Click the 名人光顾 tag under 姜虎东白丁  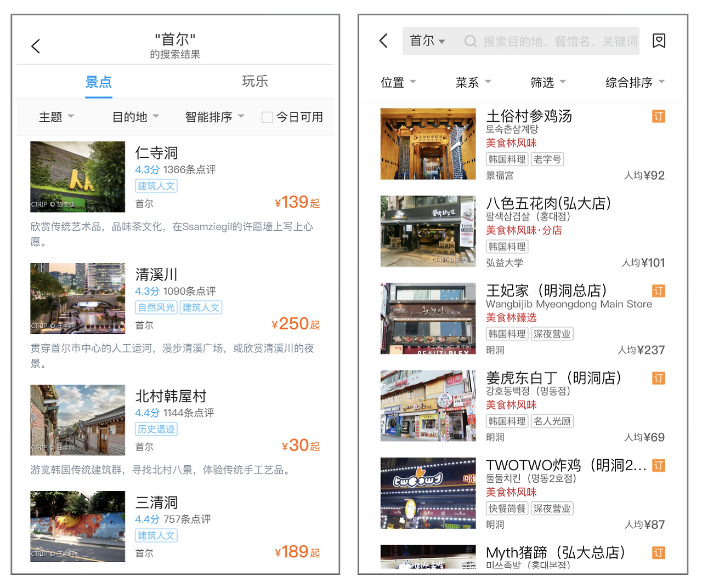point(552,421)
